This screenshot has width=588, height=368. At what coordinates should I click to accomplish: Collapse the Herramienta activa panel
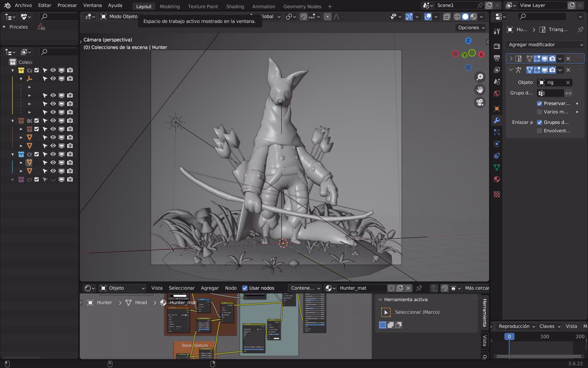tap(380, 300)
